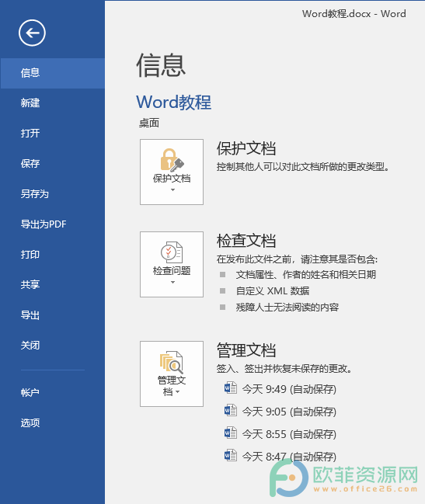Expand the 保护文档 dropdown arrow
Image resolution: width=425 pixels, height=504 pixels.
[172, 190]
